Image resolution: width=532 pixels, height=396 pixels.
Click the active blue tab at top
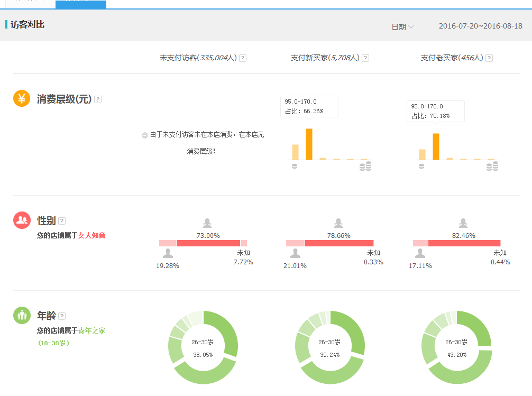[81, 4]
